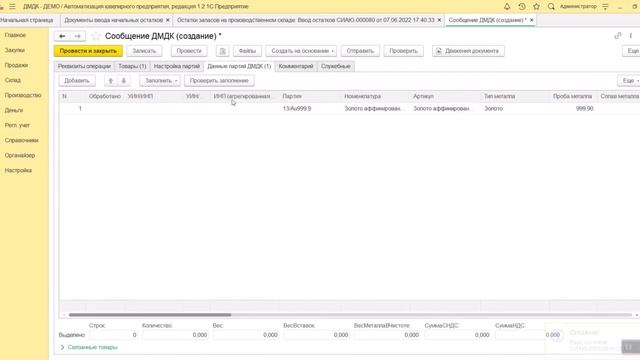Open Производство section

(x=23, y=95)
